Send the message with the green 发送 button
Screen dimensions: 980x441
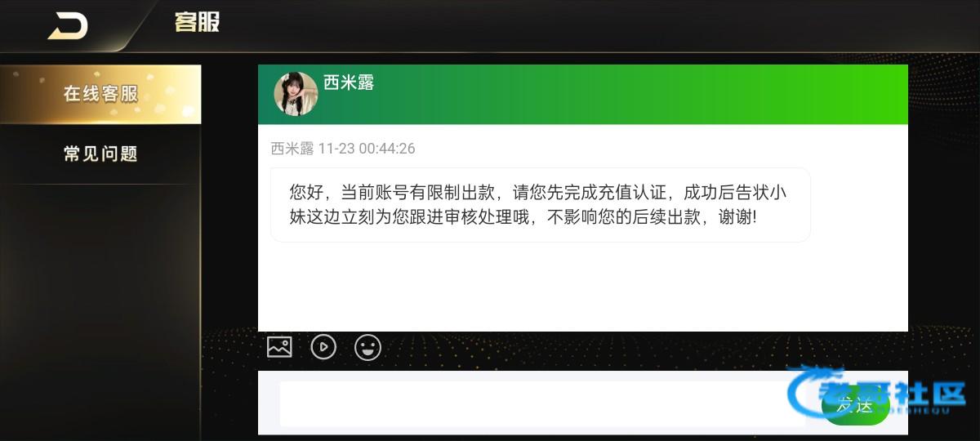[x=855, y=404]
